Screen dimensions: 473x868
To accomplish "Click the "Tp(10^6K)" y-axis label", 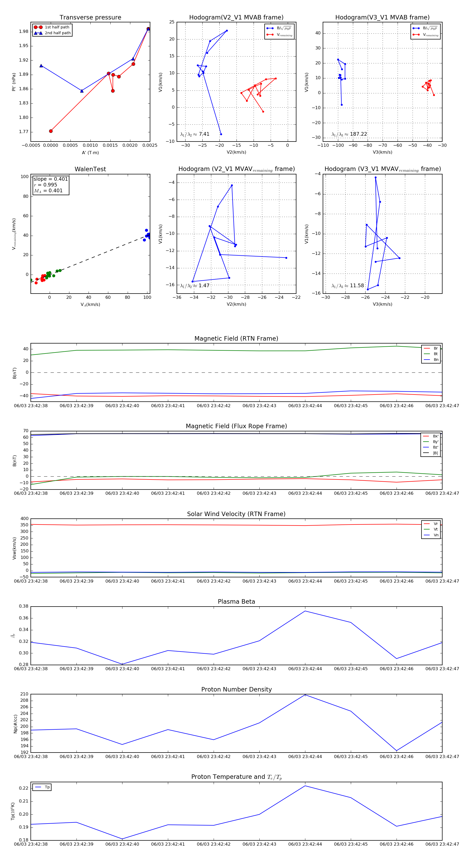I will pos(13,811).
